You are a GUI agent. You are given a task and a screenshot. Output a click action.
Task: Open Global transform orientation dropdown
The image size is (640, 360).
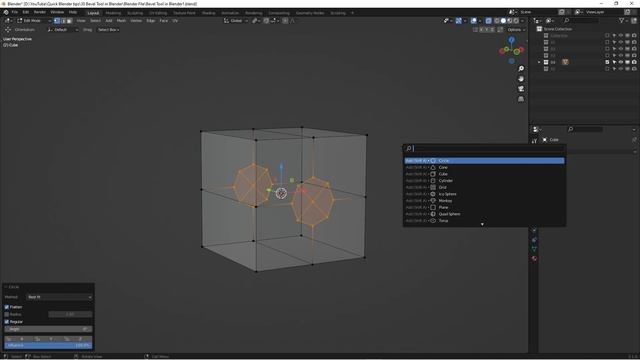(236, 20)
